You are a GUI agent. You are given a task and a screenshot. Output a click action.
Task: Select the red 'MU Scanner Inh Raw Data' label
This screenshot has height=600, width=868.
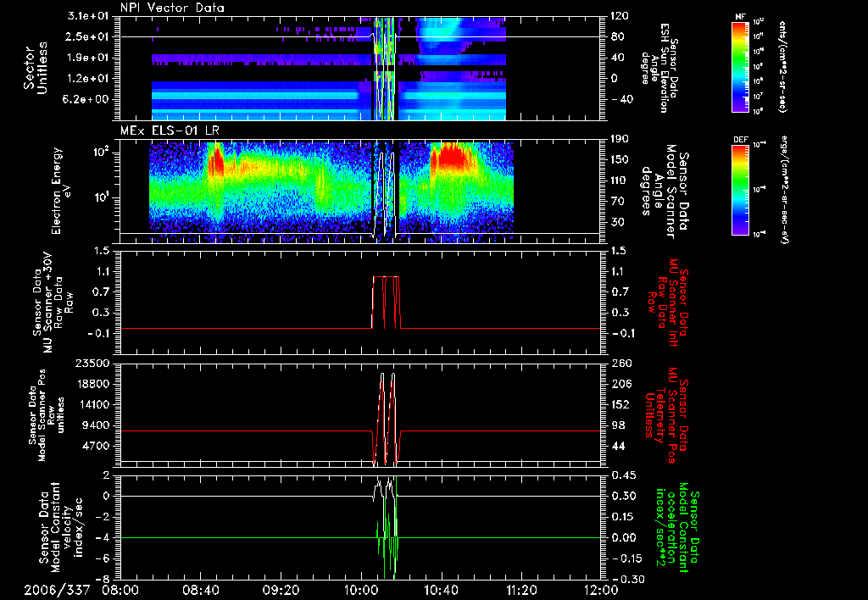668,303
